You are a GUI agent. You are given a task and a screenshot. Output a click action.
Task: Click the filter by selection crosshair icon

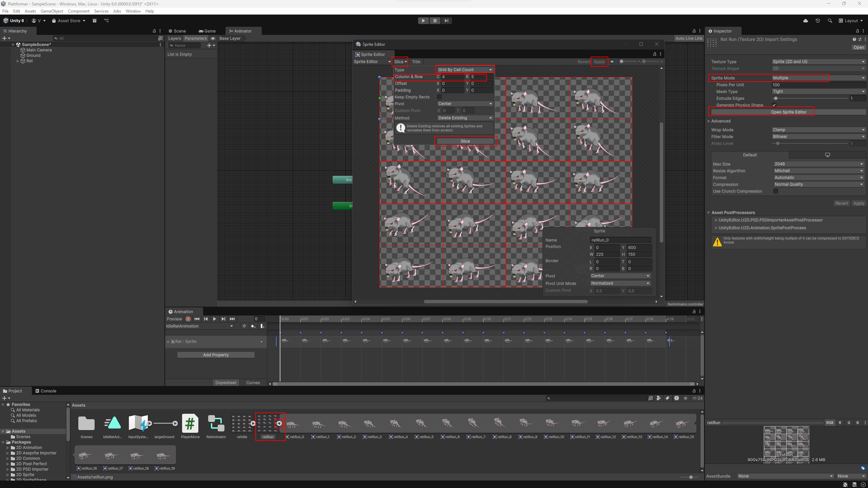pyautogui.click(x=244, y=326)
